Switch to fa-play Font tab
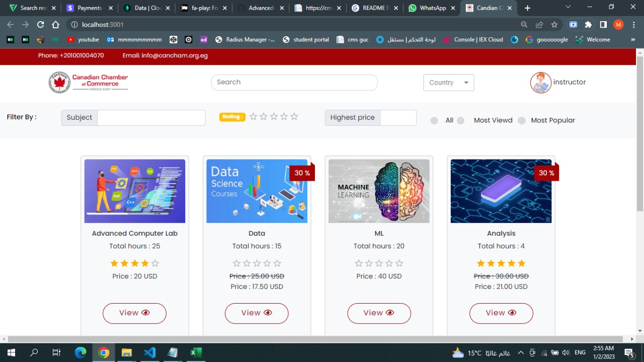The height and width of the screenshot is (362, 644). point(204,8)
